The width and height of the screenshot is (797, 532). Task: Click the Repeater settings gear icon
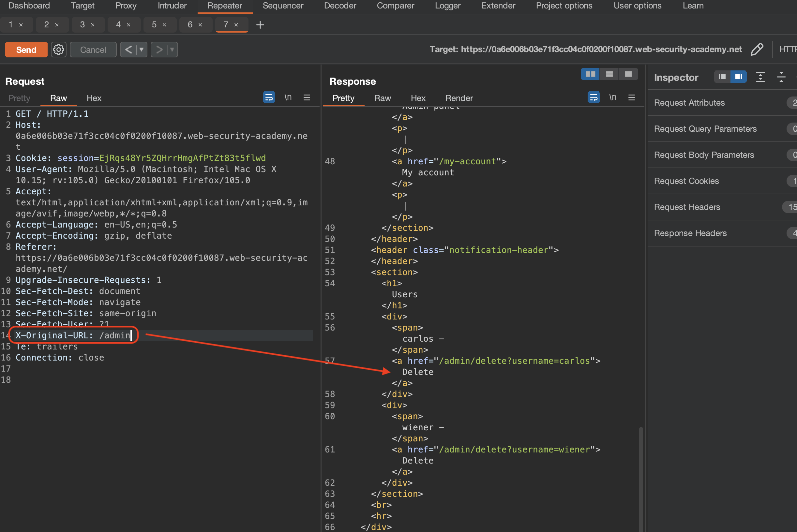58,50
